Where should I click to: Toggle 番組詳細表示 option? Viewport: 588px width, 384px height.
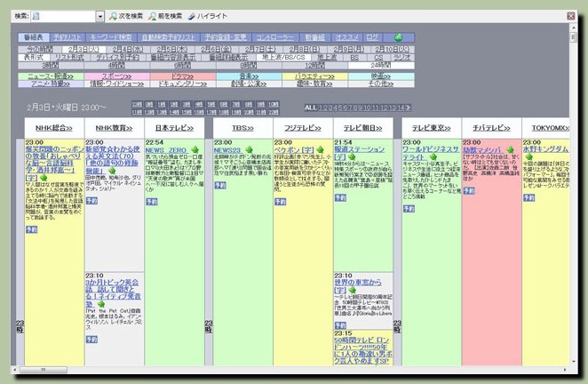228,58
